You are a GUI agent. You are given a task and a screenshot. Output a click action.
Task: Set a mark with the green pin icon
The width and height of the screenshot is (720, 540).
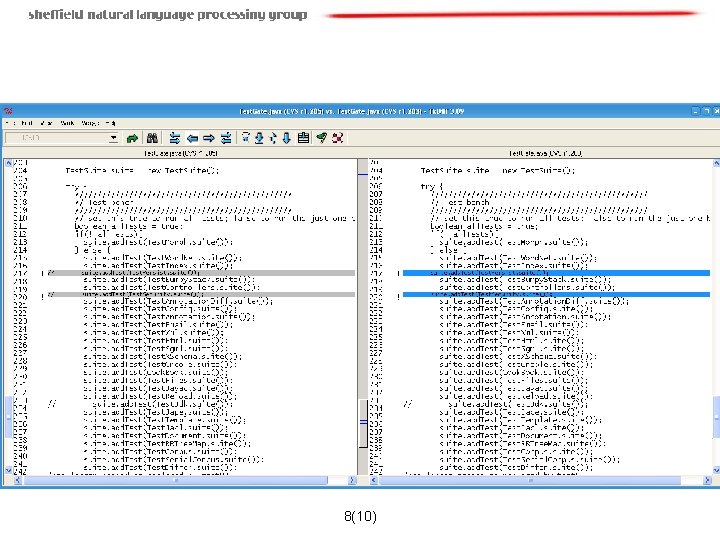coord(321,138)
